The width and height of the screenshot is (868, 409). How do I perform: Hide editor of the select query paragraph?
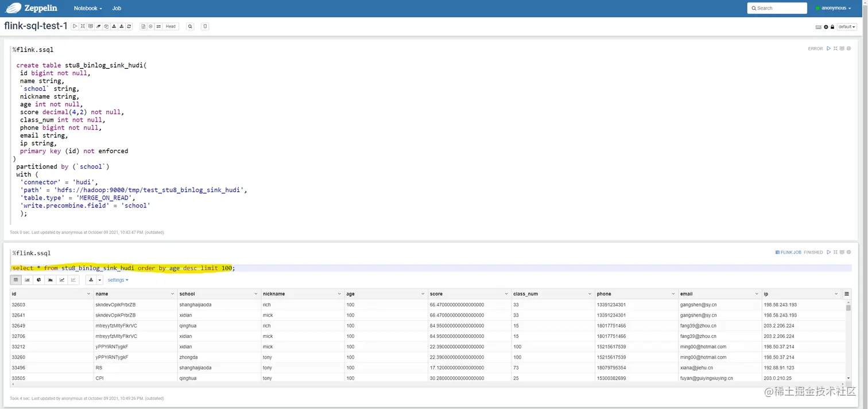tap(835, 252)
